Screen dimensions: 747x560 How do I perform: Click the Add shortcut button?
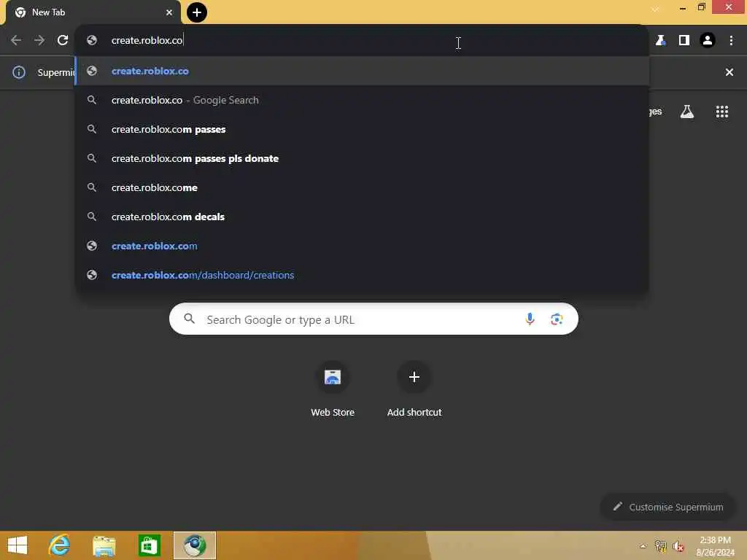414,389
